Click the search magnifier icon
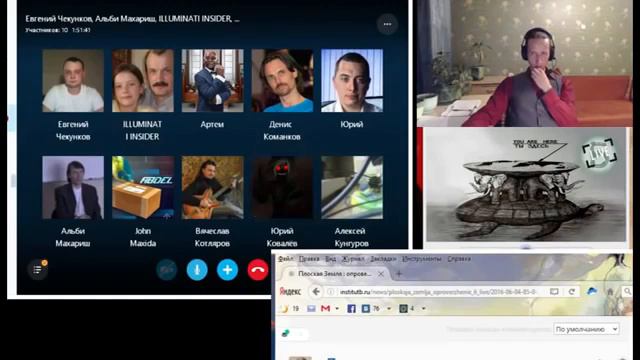Viewport: 640px width, 360px height. pyautogui.click(x=627, y=291)
